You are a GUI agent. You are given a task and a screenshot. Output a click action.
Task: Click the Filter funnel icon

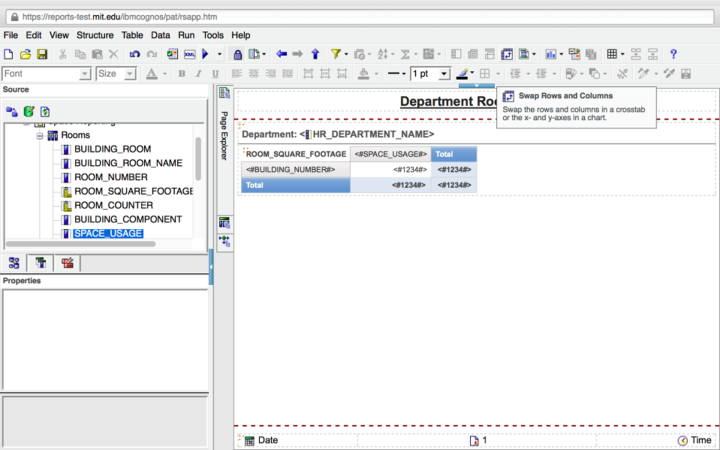336,54
